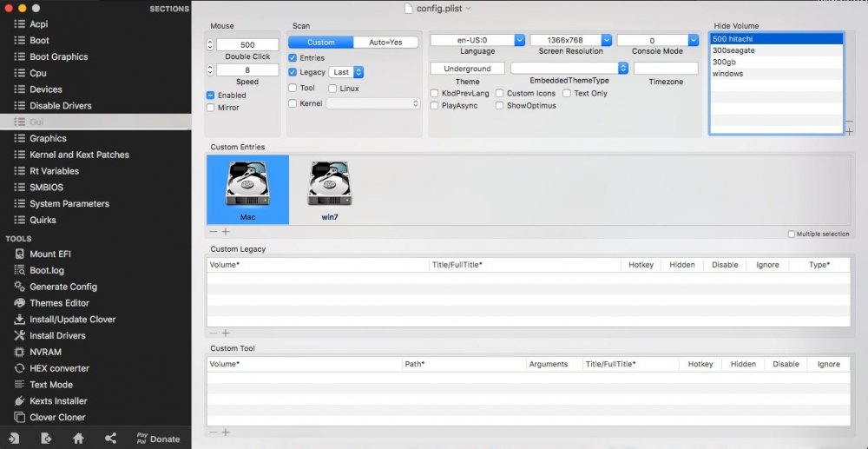Viewport: 868px width, 449px height.
Task: Click the PayPal Donate button
Action: click(x=158, y=439)
